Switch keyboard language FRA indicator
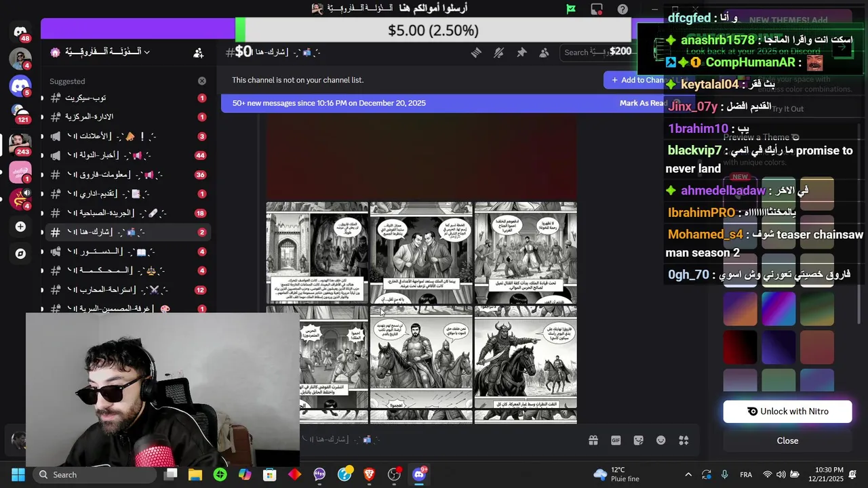This screenshot has height=488, width=868. pyautogui.click(x=745, y=474)
